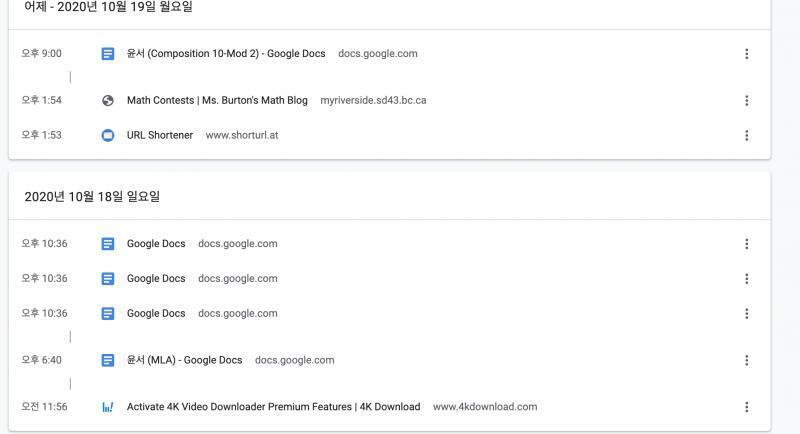Open 윤서 (Composition 10-Mod 2) - Google Docs link
Viewport: 800px width, 434px height.
click(x=226, y=54)
